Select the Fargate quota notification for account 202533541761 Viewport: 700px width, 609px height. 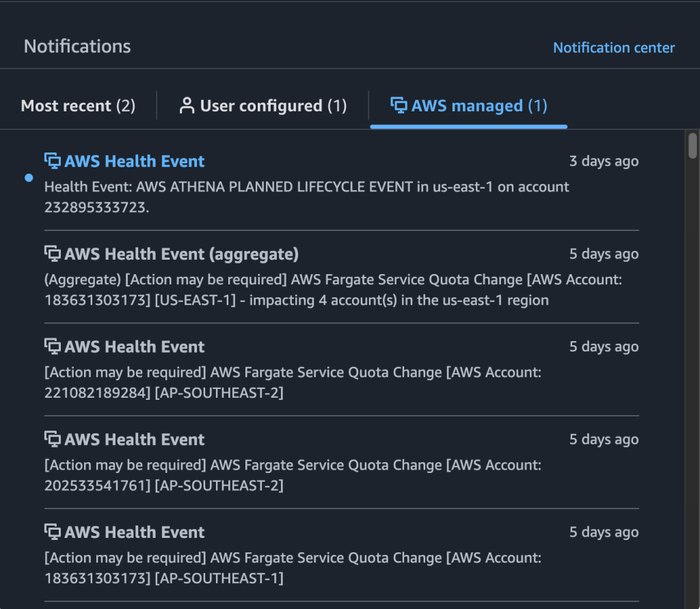(134, 439)
